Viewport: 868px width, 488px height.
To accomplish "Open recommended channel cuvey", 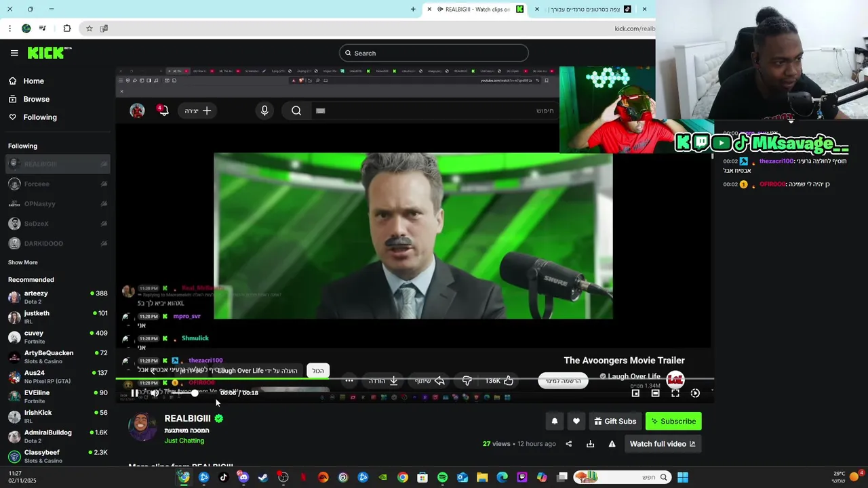I will point(58,337).
